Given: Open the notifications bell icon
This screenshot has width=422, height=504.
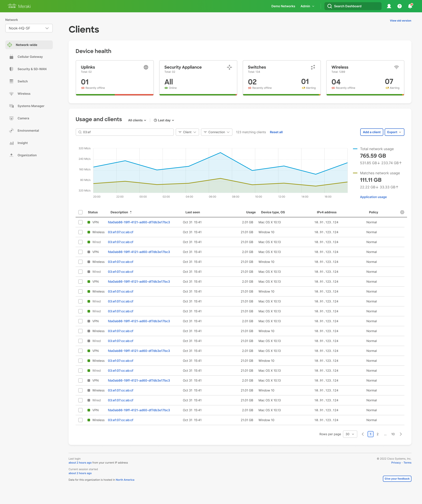Looking at the screenshot, I should [x=410, y=6].
